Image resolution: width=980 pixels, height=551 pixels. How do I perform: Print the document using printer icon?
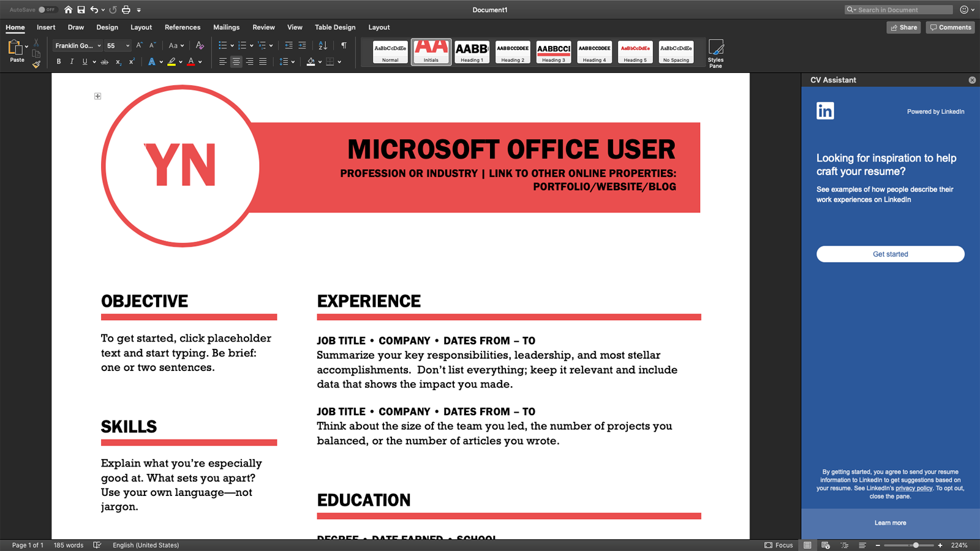point(126,10)
